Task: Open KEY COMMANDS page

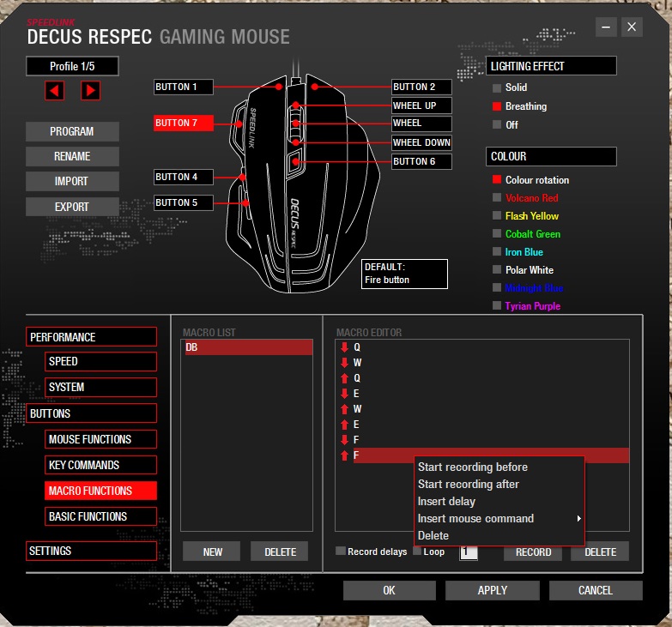Action: pos(100,465)
